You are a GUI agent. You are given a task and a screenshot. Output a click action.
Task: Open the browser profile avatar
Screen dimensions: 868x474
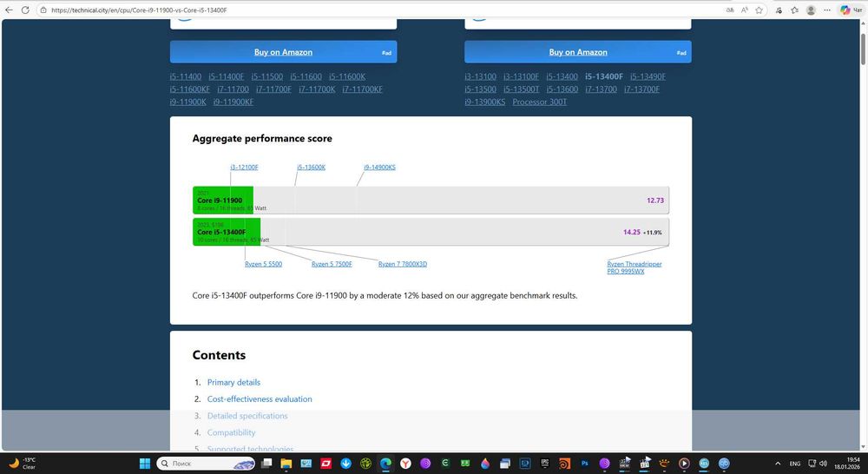[811, 10]
